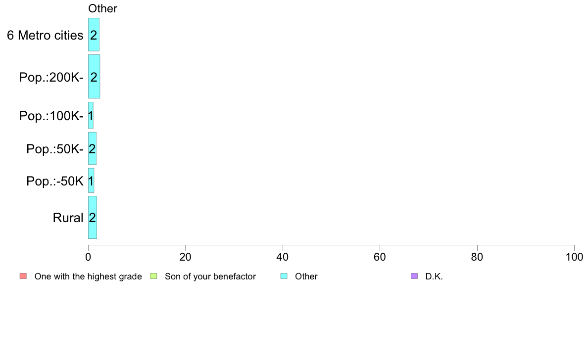Click the cyan 'Other' legend swatch
This screenshot has width=588, height=364.
pos(284,276)
